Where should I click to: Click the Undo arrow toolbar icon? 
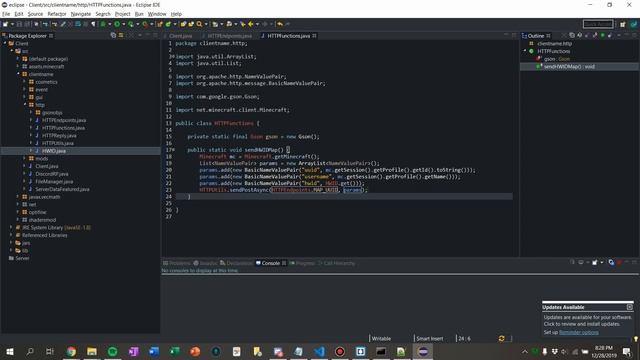(280, 24)
